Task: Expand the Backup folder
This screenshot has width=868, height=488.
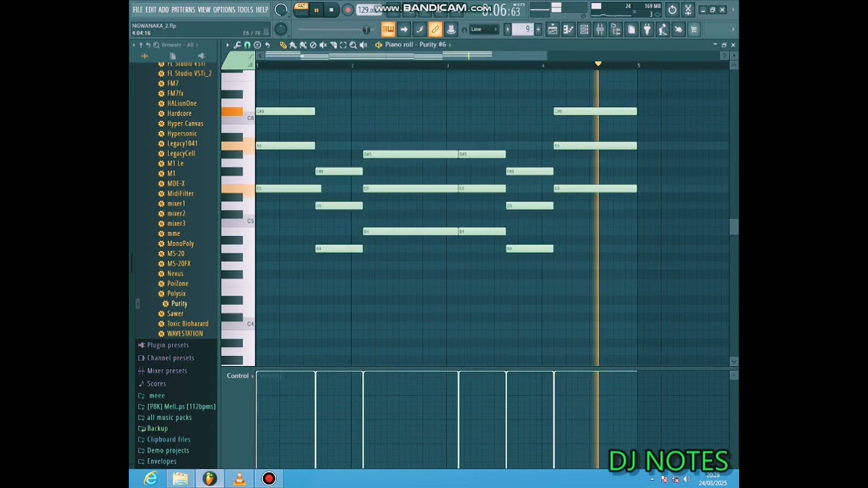Action: (x=157, y=428)
